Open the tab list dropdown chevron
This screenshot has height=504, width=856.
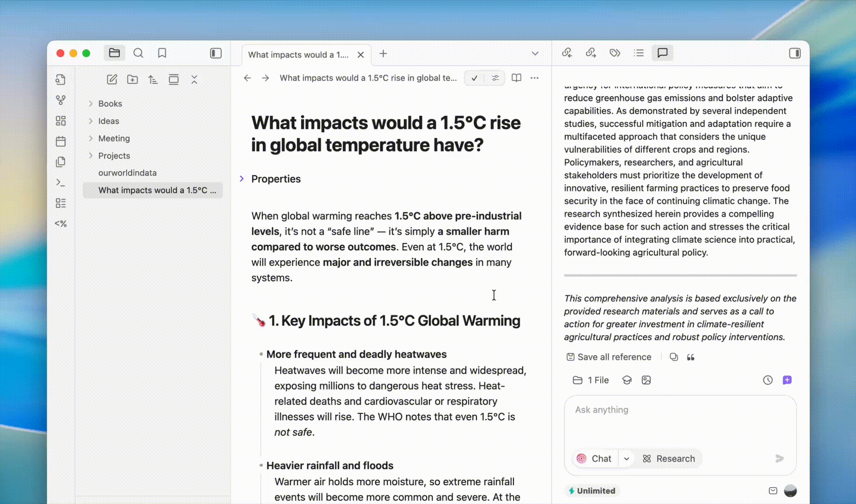click(x=535, y=54)
